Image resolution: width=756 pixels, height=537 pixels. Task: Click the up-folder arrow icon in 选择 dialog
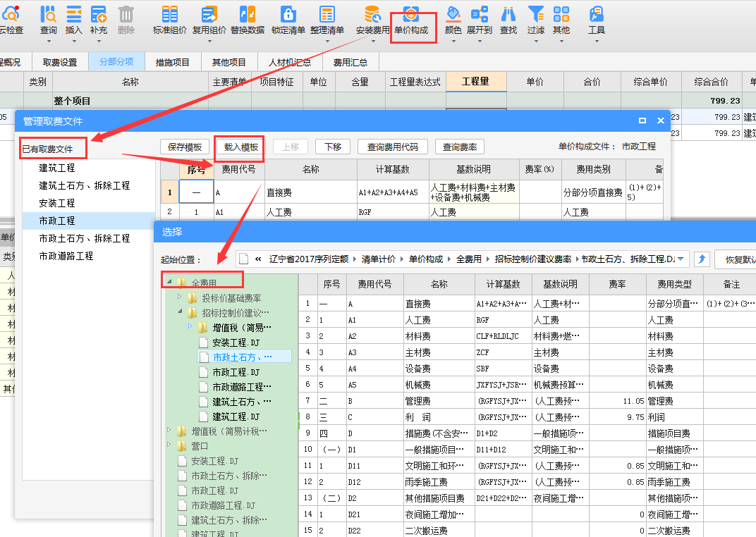702,259
